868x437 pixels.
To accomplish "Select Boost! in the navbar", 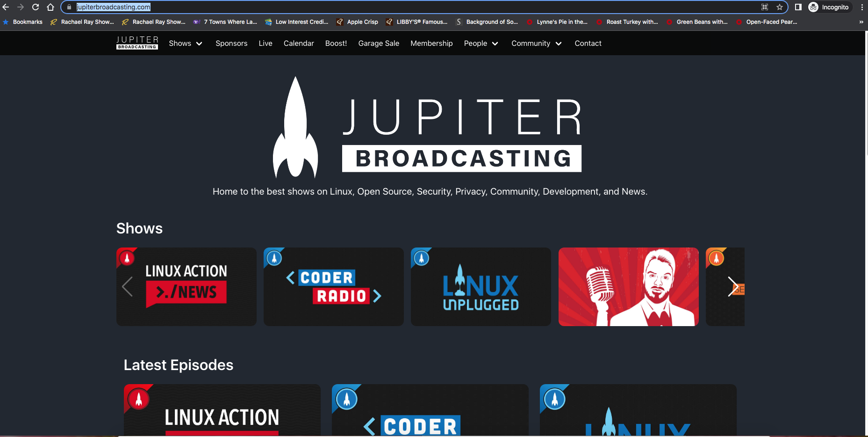I will 336,44.
